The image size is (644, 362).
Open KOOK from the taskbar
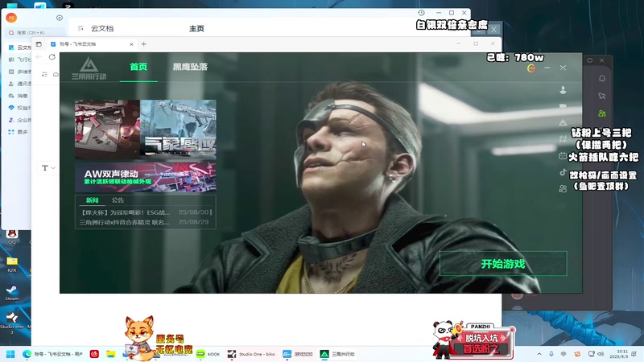pyautogui.click(x=208, y=354)
